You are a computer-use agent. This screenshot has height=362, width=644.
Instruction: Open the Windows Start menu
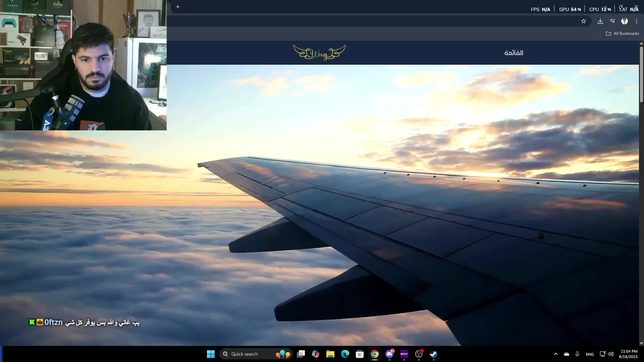coord(211,354)
